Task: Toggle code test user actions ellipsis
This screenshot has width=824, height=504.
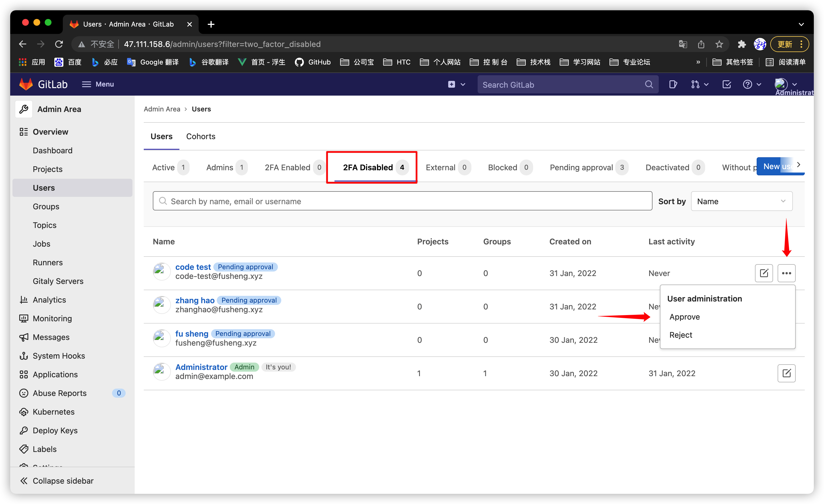Action: tap(786, 273)
